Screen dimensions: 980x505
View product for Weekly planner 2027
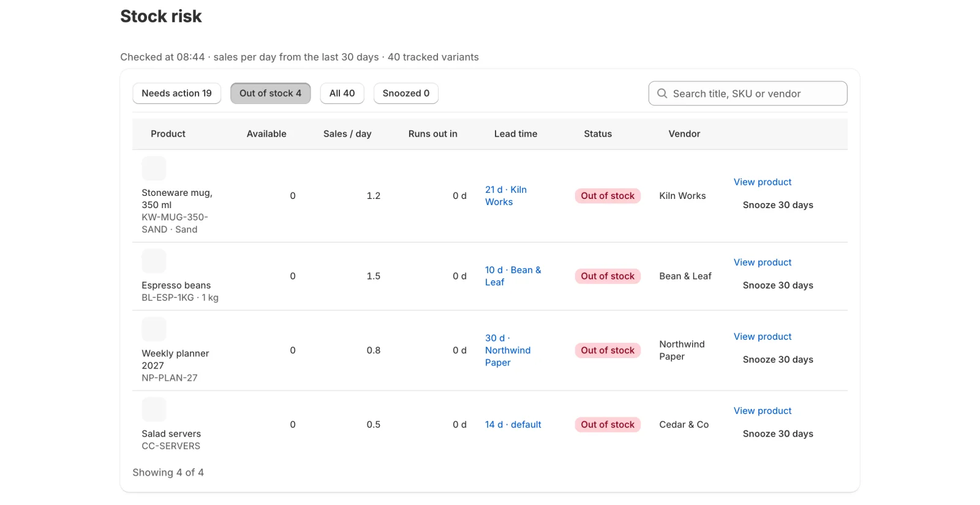click(763, 337)
